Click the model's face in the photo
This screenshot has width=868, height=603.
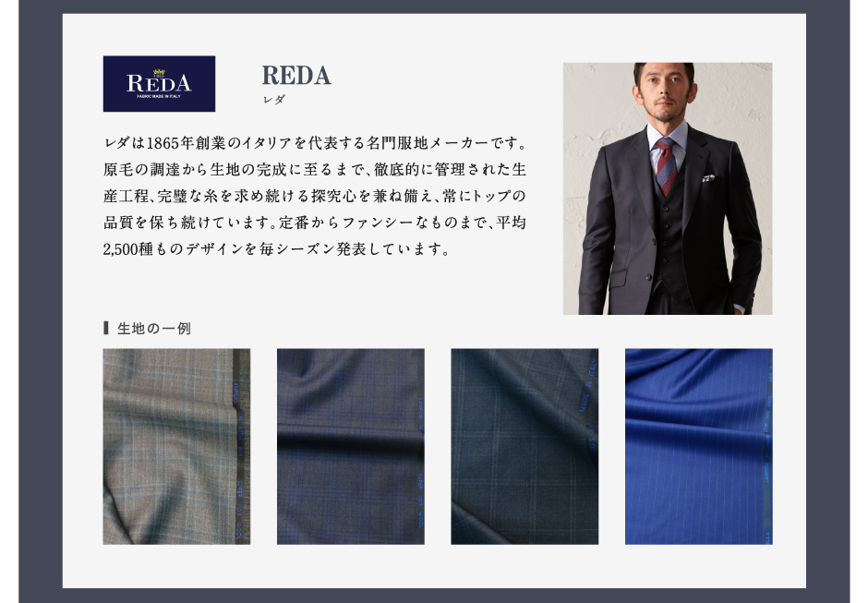pyautogui.click(x=666, y=90)
